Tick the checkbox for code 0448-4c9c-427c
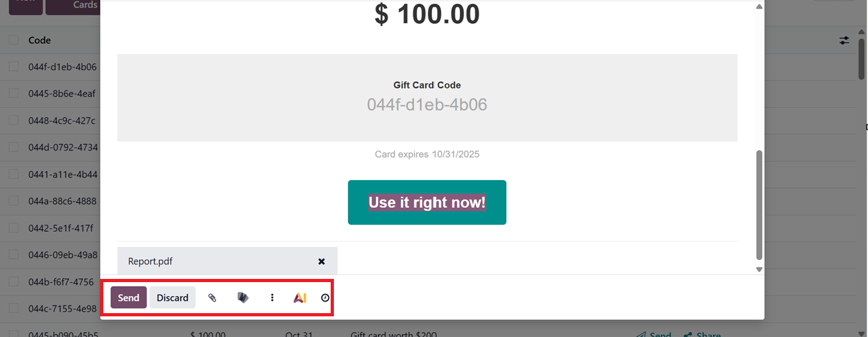 point(14,121)
